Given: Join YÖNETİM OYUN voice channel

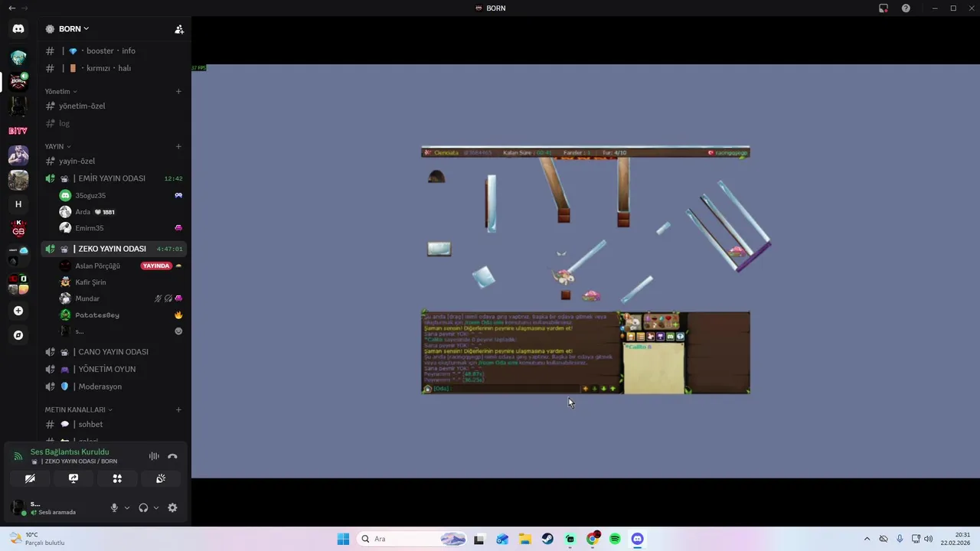Looking at the screenshot, I should [x=113, y=369].
